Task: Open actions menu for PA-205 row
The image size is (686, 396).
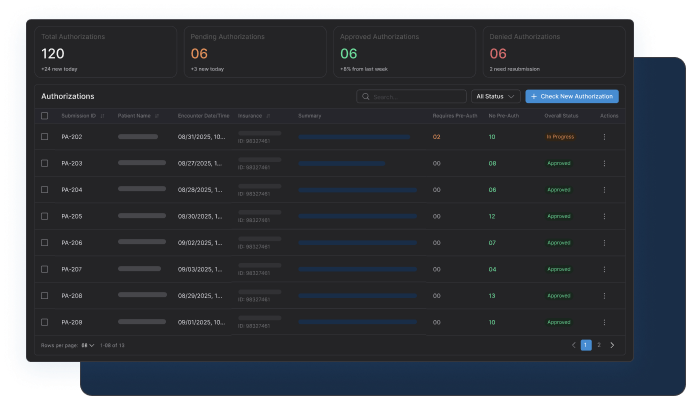Action: pyautogui.click(x=604, y=216)
